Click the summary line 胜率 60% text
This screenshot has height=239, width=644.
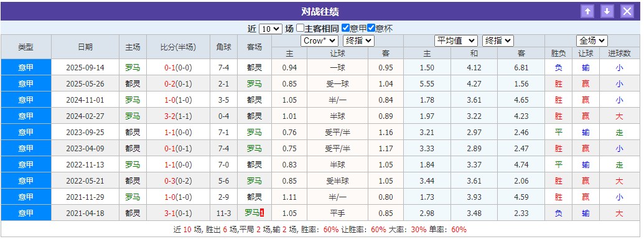point(320,230)
